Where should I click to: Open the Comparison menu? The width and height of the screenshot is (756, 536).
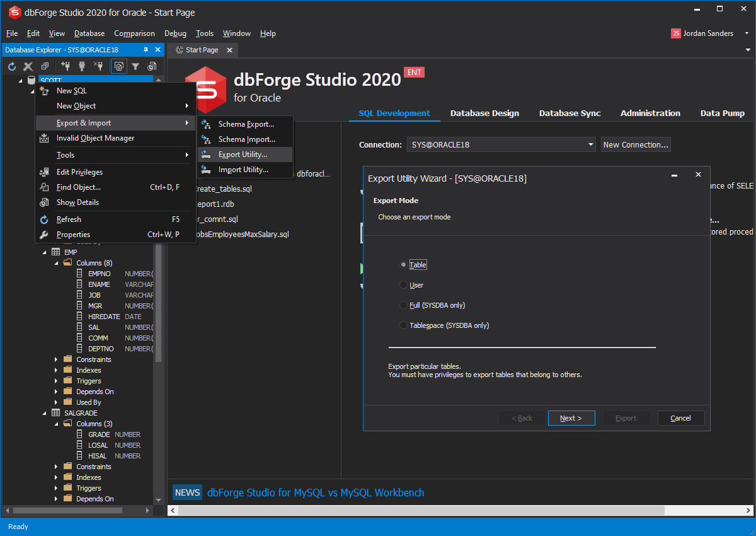(x=134, y=33)
